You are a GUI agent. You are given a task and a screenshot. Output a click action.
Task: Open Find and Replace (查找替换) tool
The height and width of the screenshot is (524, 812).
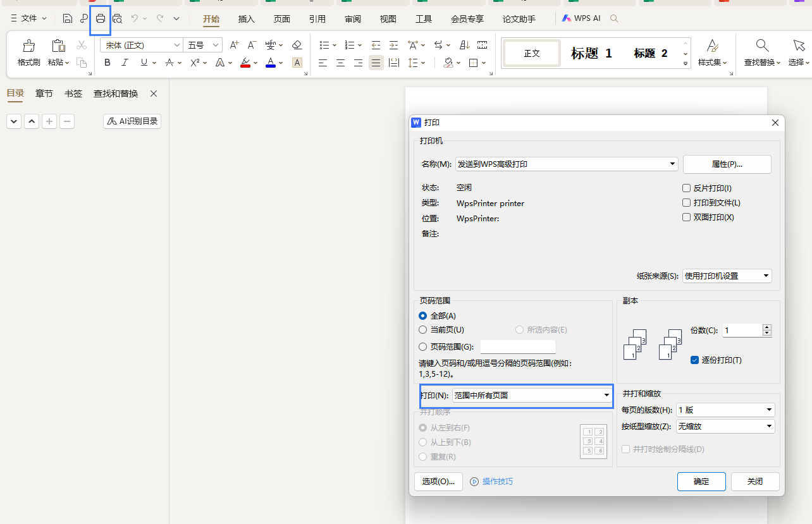(x=762, y=53)
